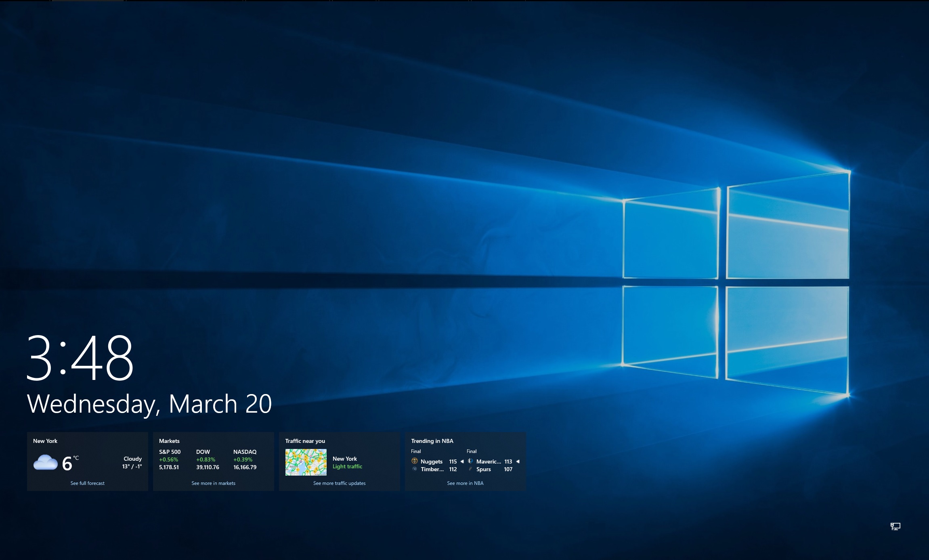Screen dimensions: 929x560
Task: Select the Light traffic status text
Action: pos(347,466)
